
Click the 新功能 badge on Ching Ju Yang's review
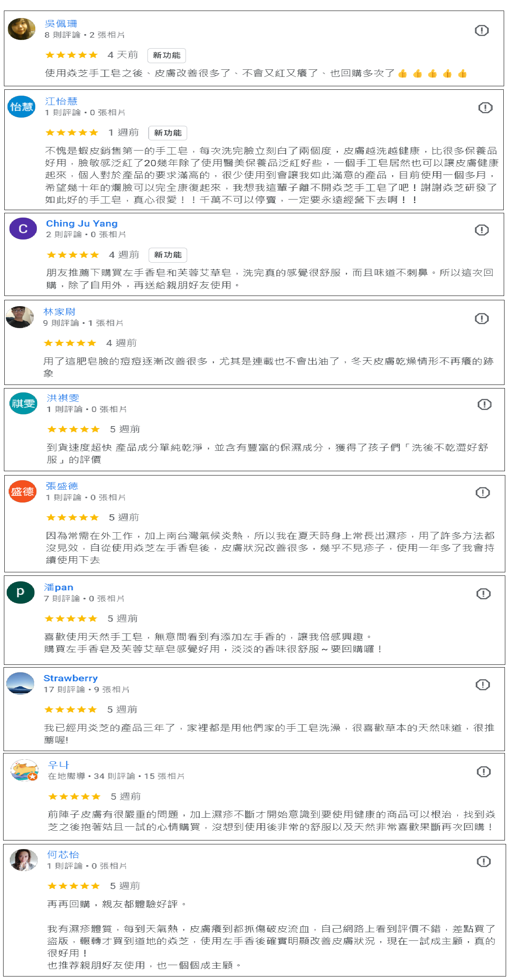tap(168, 255)
